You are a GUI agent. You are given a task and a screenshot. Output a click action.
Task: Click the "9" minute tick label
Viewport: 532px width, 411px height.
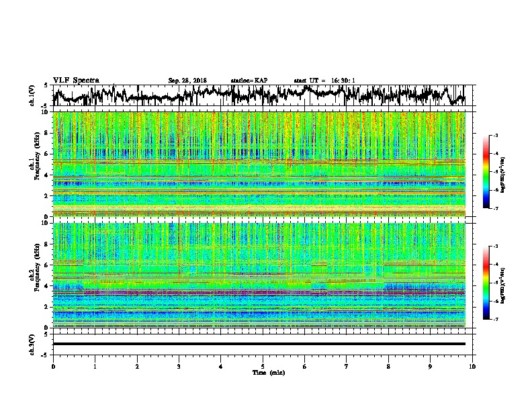[430, 367]
